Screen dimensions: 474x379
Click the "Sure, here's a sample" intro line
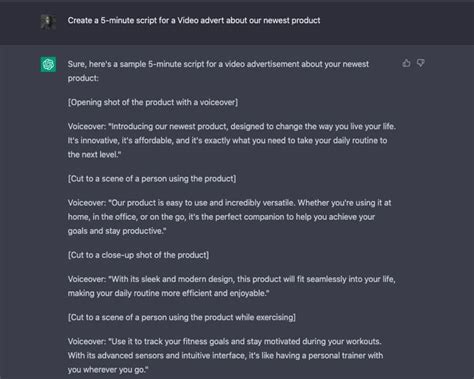pos(218,64)
